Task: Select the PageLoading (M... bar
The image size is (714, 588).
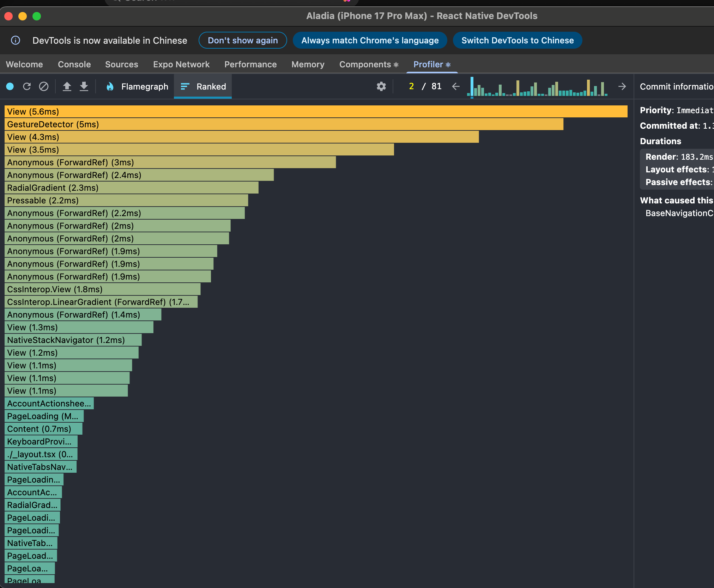Action: click(x=44, y=416)
